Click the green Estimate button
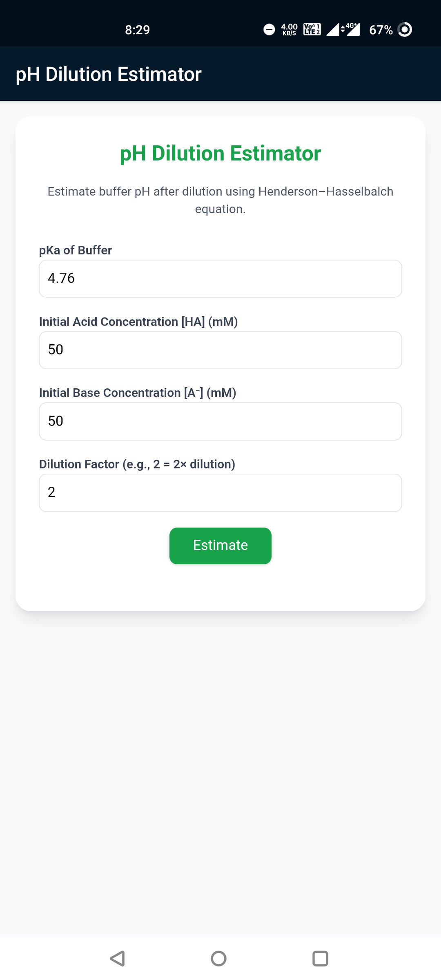Viewport: 441px width, 980px height. [x=220, y=546]
